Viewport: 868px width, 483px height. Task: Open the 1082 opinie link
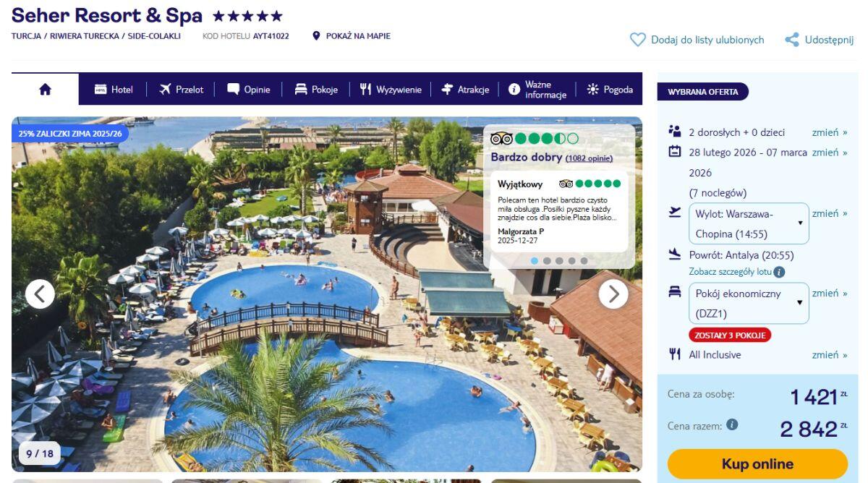click(x=589, y=158)
